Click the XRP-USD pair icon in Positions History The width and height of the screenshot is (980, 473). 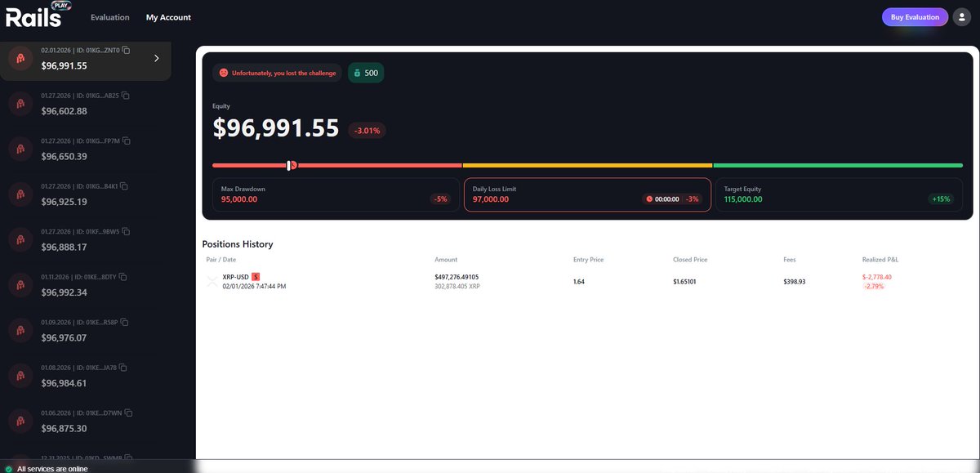coord(213,282)
